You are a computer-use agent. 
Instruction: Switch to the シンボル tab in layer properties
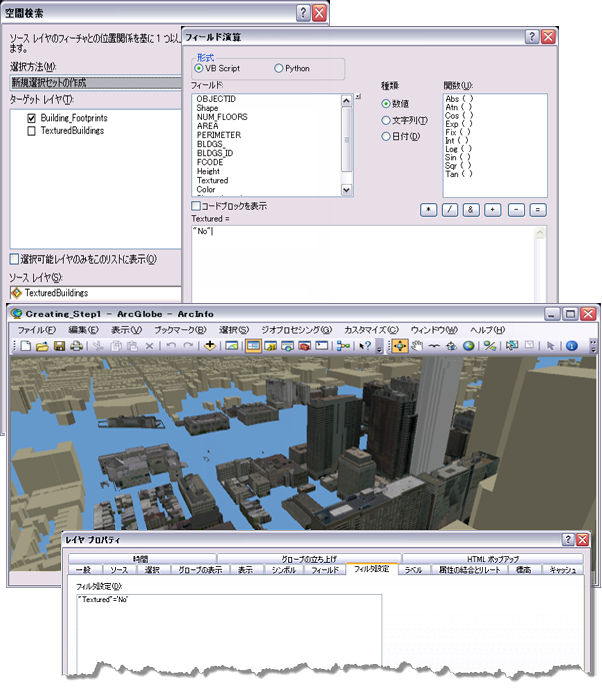tap(284, 570)
